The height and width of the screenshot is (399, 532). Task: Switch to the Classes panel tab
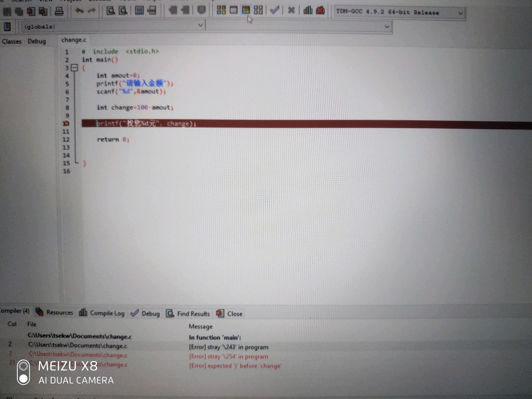pos(12,41)
